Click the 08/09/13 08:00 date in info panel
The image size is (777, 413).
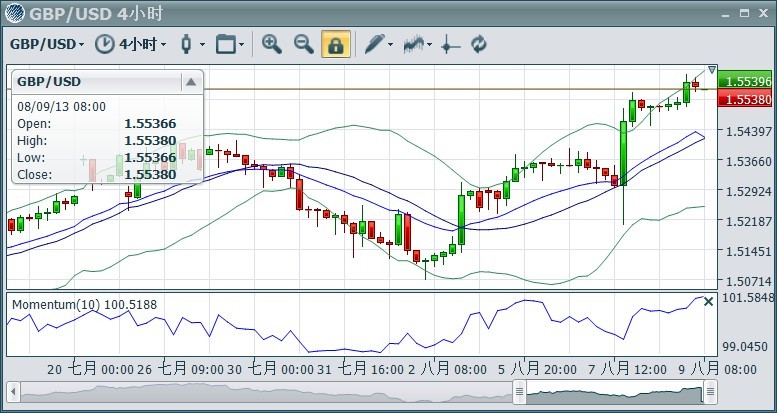[x=61, y=107]
